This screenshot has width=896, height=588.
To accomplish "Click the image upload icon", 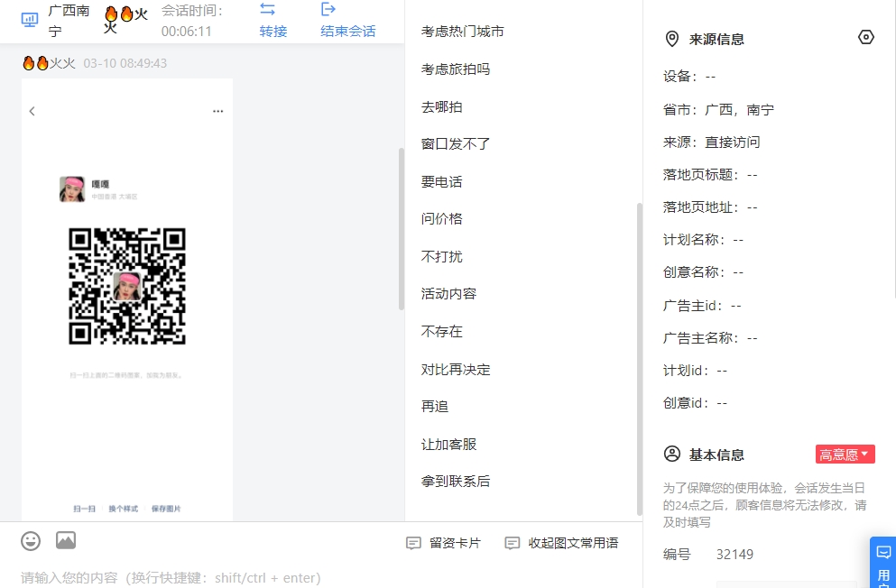I will pos(66,540).
